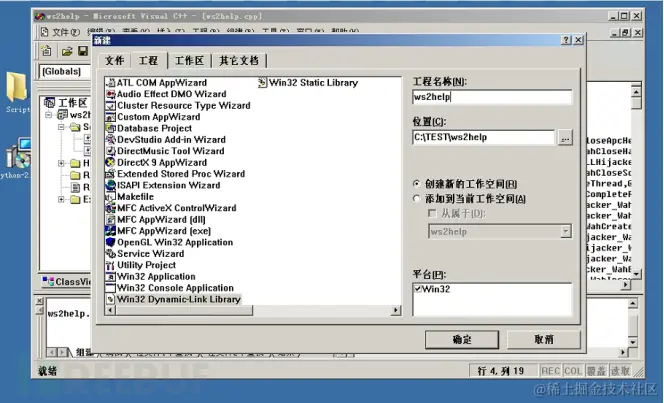This screenshot has height=403, width=664.
Task: Select DirectX 9 AppWizard icon
Action: click(111, 163)
